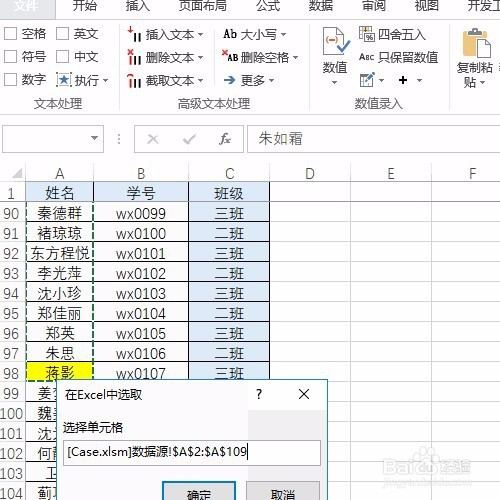Viewport: 500px width, 500px height.
Task: Click the pencil edit icon in 数值录入
Action: (x=367, y=80)
